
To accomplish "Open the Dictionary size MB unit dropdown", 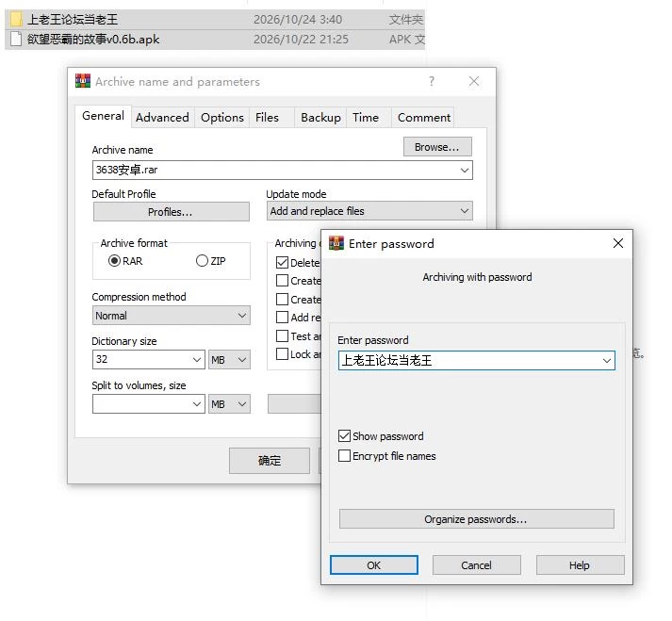I will coord(229,360).
